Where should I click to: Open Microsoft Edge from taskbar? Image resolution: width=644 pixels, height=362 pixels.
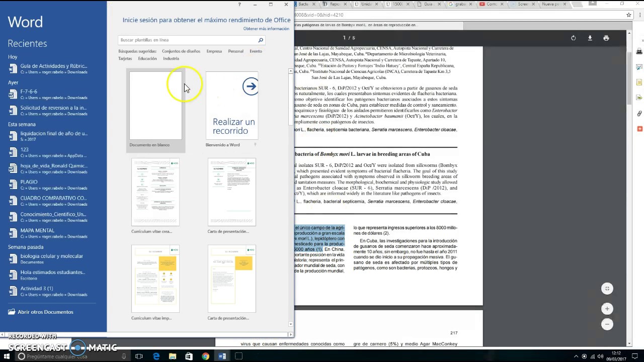click(x=156, y=356)
